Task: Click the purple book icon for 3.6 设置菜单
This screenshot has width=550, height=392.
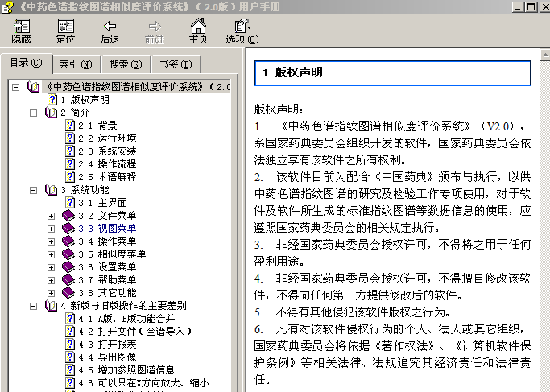Action: (x=68, y=266)
